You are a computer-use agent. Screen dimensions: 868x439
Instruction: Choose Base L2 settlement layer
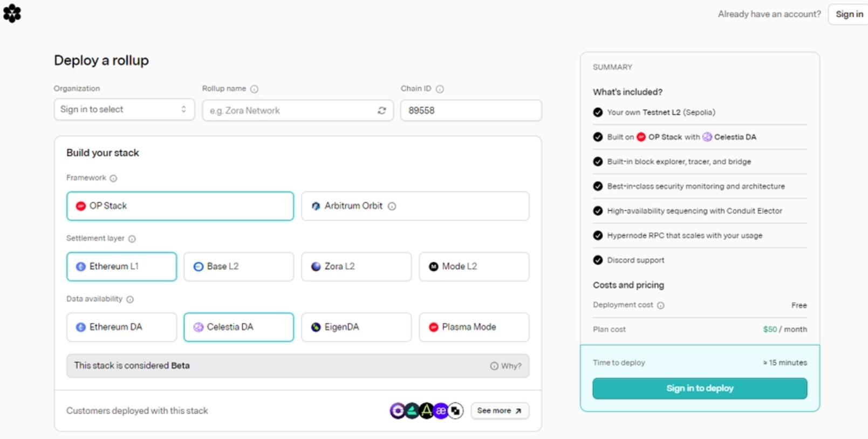point(239,266)
